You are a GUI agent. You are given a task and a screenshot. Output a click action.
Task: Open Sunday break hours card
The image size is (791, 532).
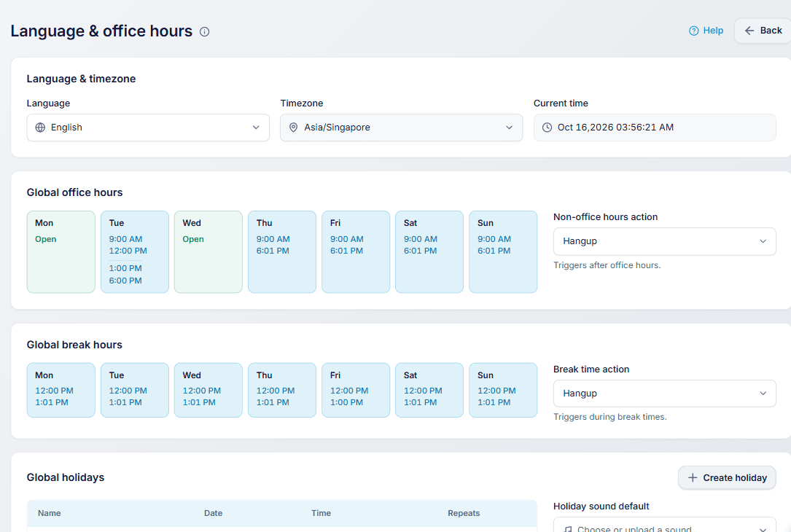[x=503, y=391]
